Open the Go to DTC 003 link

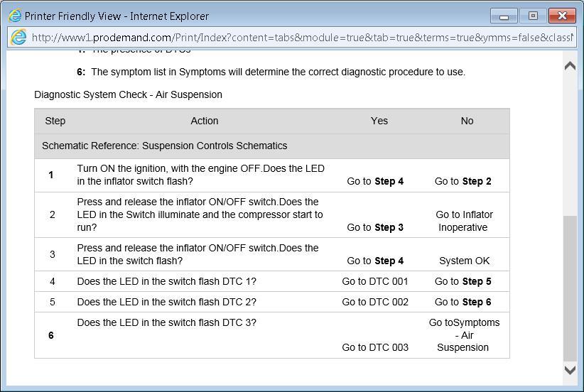pyautogui.click(x=375, y=347)
